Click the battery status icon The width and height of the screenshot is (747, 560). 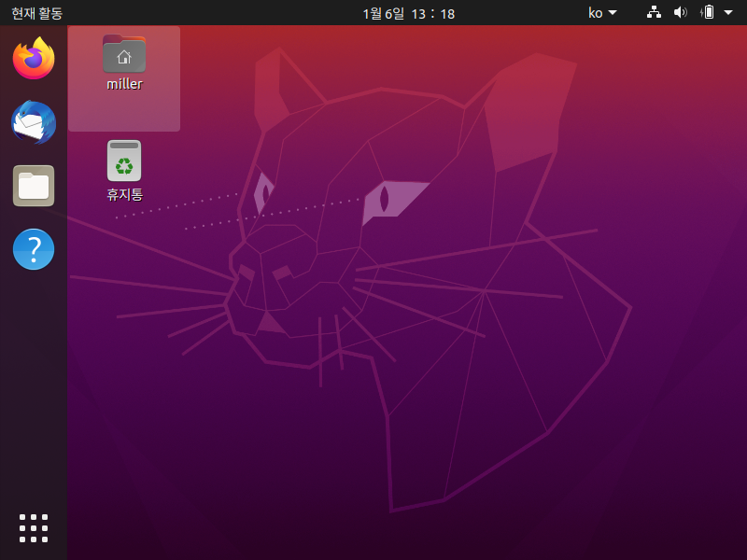[x=708, y=12]
